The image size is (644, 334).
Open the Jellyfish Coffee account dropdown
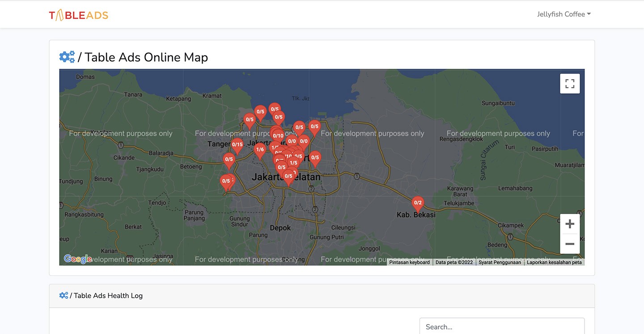pyautogui.click(x=563, y=14)
